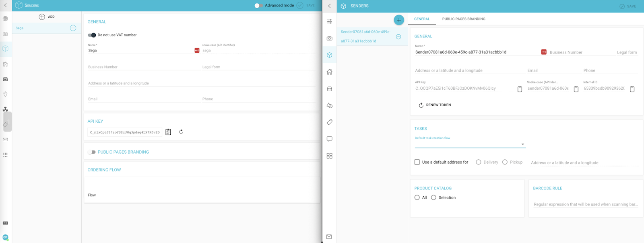Collapse right sidebar using back chevron
The width and height of the screenshot is (644, 243).
pos(329,6)
